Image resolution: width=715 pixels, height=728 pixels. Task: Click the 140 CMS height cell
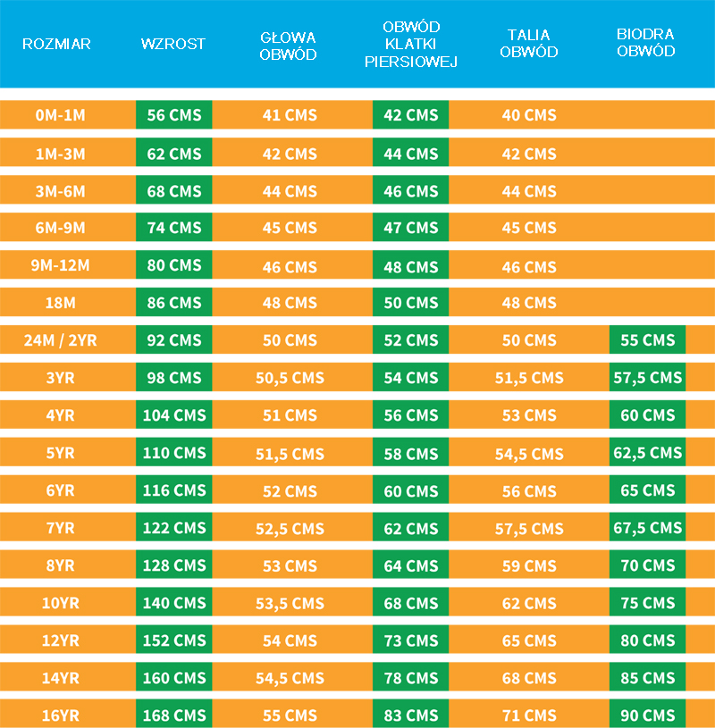coord(174,603)
